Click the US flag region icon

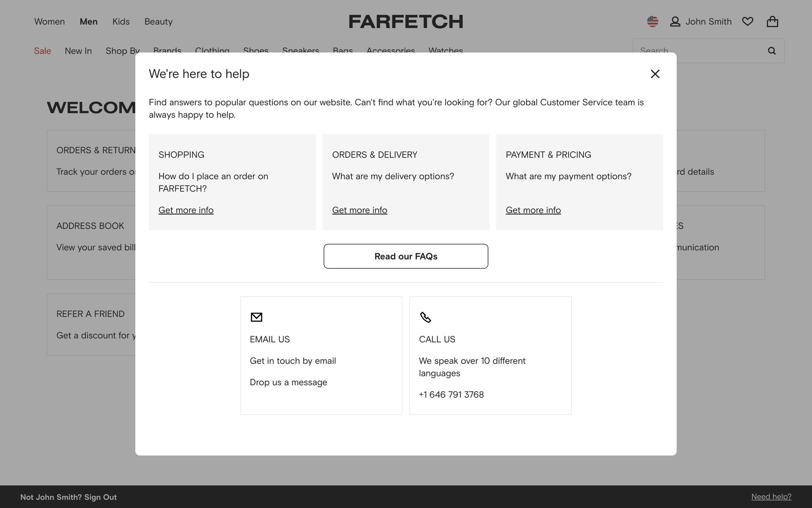point(653,21)
